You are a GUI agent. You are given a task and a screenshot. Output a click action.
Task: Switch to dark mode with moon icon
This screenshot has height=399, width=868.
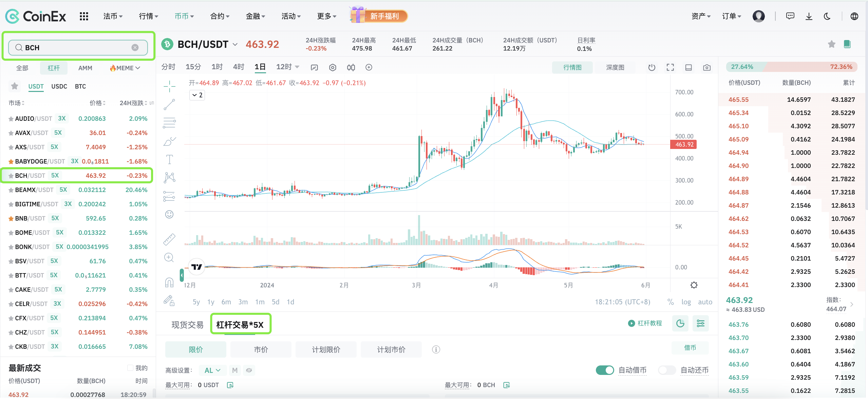pos(827,16)
